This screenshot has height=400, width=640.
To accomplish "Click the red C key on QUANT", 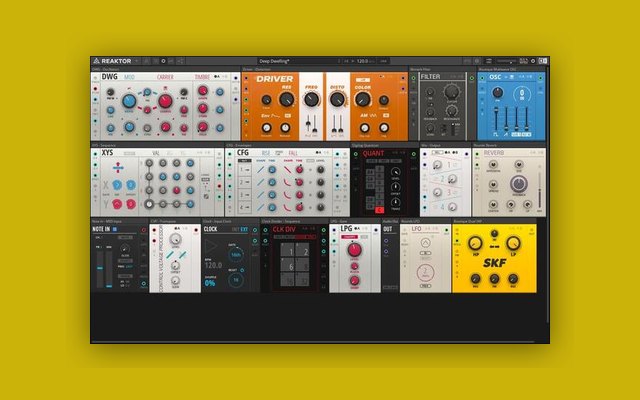I will (379, 210).
